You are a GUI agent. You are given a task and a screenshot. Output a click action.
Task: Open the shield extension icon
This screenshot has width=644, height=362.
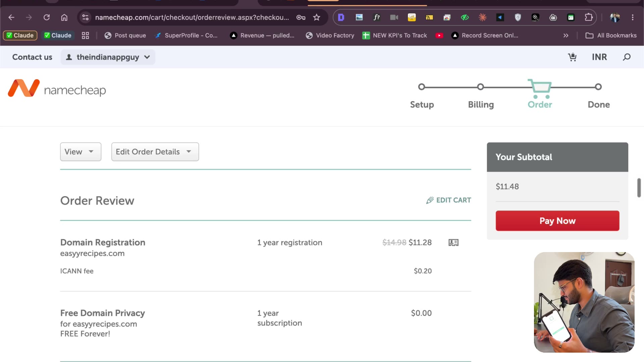[518, 17]
